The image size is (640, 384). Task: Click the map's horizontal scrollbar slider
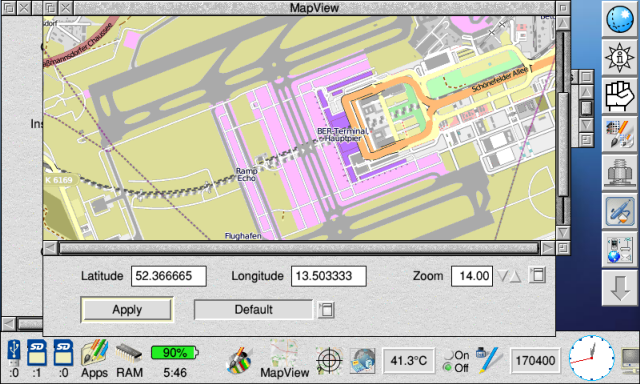click(299, 248)
